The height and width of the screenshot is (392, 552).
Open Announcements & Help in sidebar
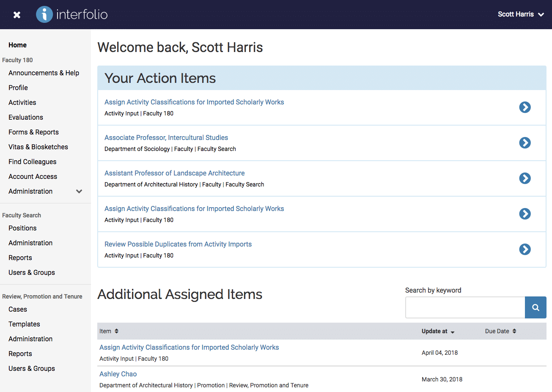click(44, 73)
